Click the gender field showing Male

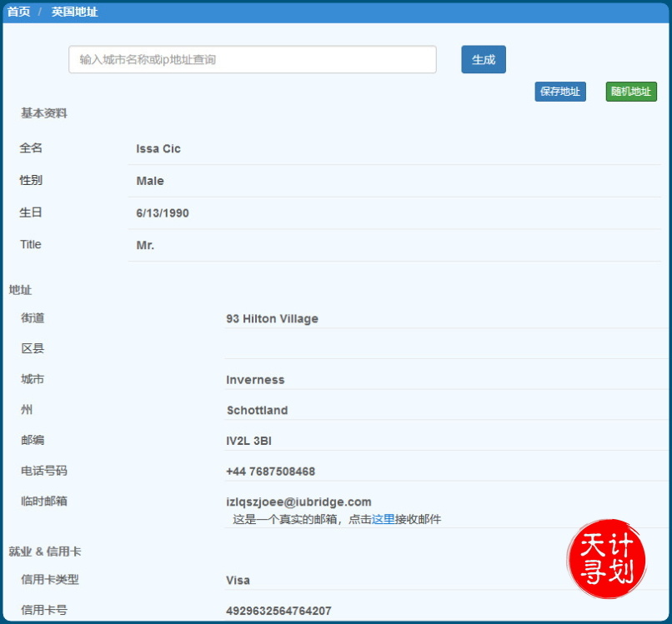[151, 181]
